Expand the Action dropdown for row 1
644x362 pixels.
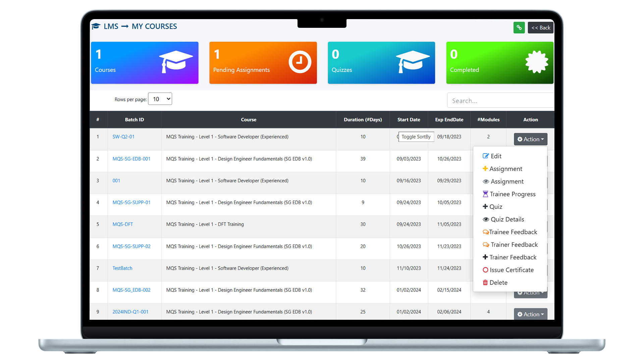530,139
